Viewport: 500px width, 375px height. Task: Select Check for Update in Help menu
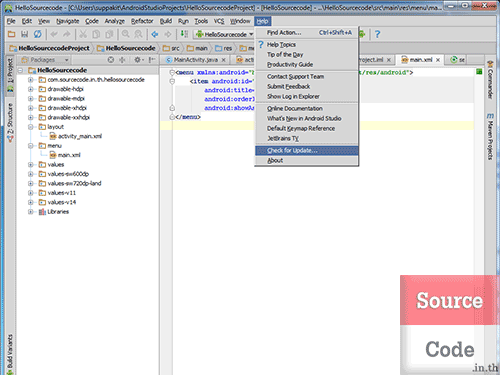coord(307,151)
